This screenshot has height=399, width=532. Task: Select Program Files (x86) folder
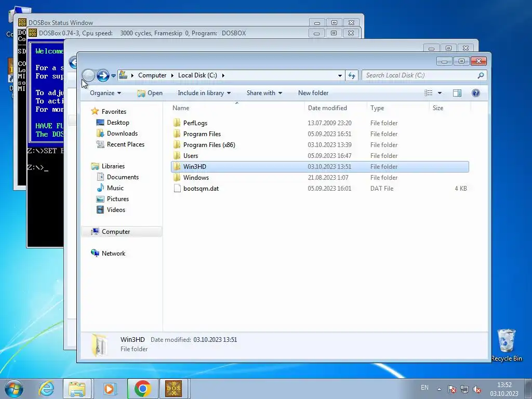pos(209,145)
